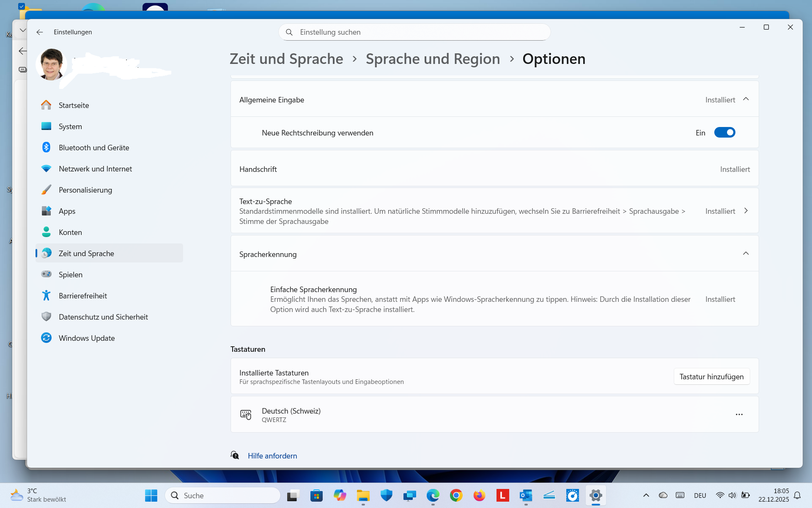This screenshot has height=508, width=812.
Task: Open Copilot from the taskbar
Action: (340, 495)
